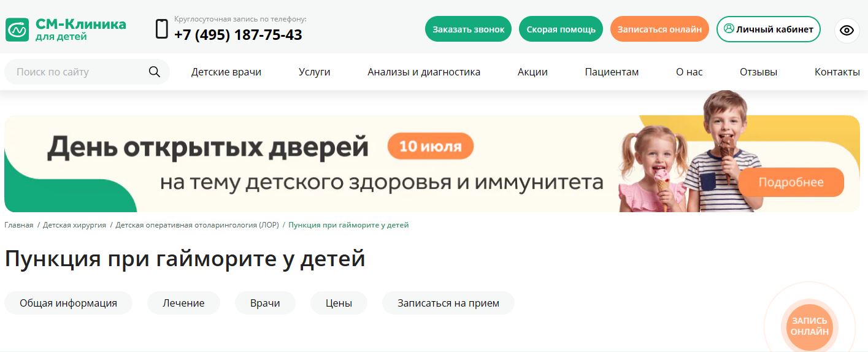Click the 10 июля badge on banner
This screenshot has height=352, width=868.
[x=431, y=147]
